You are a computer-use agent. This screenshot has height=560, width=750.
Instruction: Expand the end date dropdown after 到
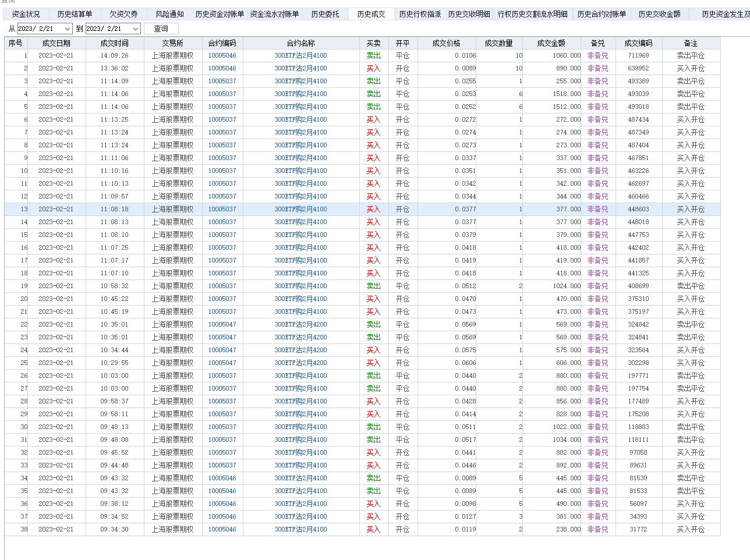pyautogui.click(x=136, y=29)
